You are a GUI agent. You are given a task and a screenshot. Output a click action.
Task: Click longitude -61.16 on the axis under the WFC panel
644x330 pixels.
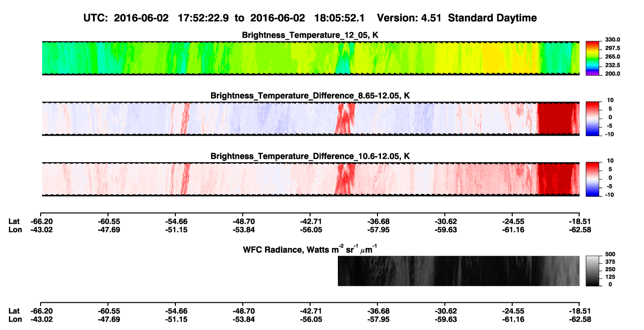512,320
